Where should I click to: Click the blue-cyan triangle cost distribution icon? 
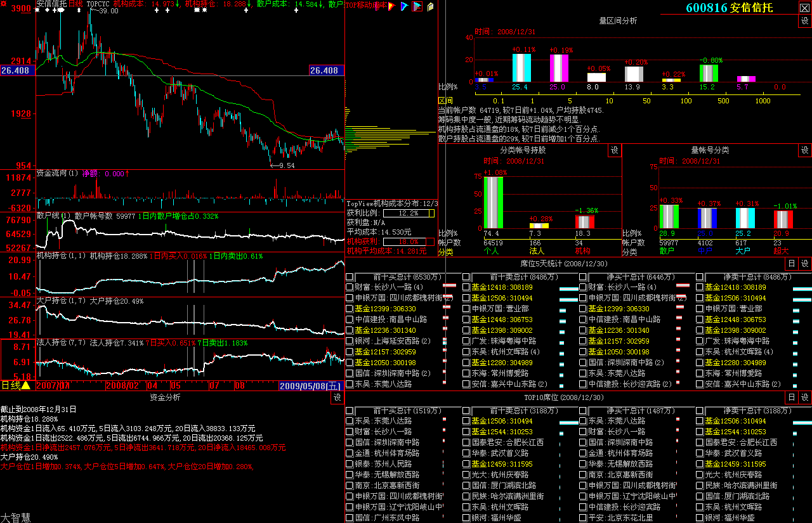pyautogui.click(x=404, y=6)
